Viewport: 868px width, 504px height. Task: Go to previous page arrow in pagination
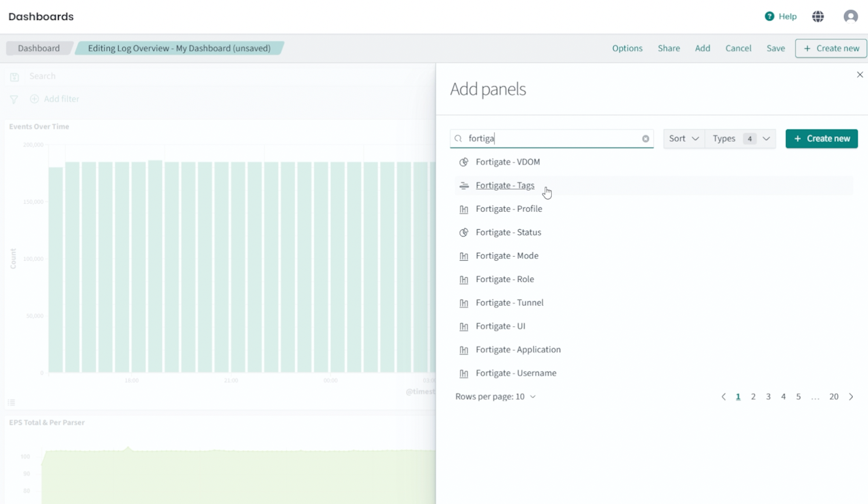724,397
